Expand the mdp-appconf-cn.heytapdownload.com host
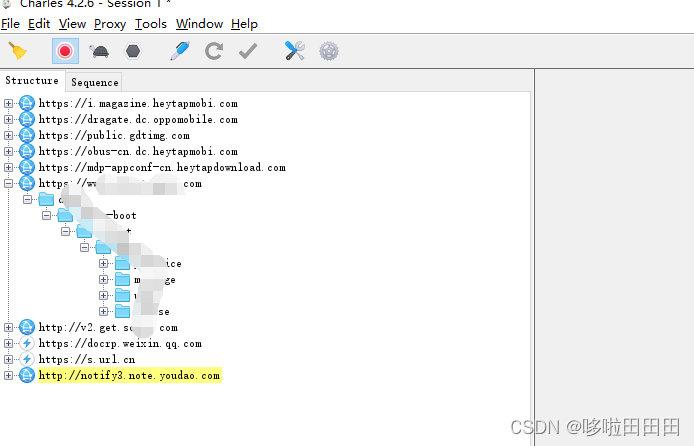Image resolution: width=694 pixels, height=446 pixels. coord(8,167)
